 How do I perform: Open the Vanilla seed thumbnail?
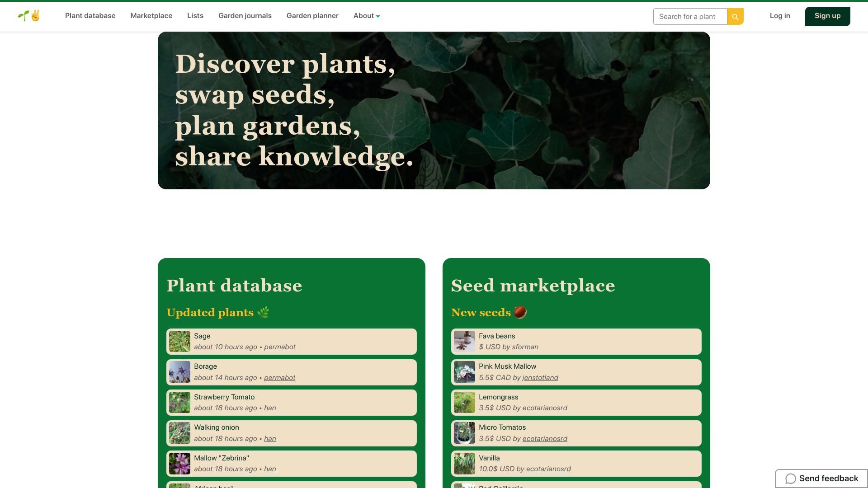coord(464,464)
